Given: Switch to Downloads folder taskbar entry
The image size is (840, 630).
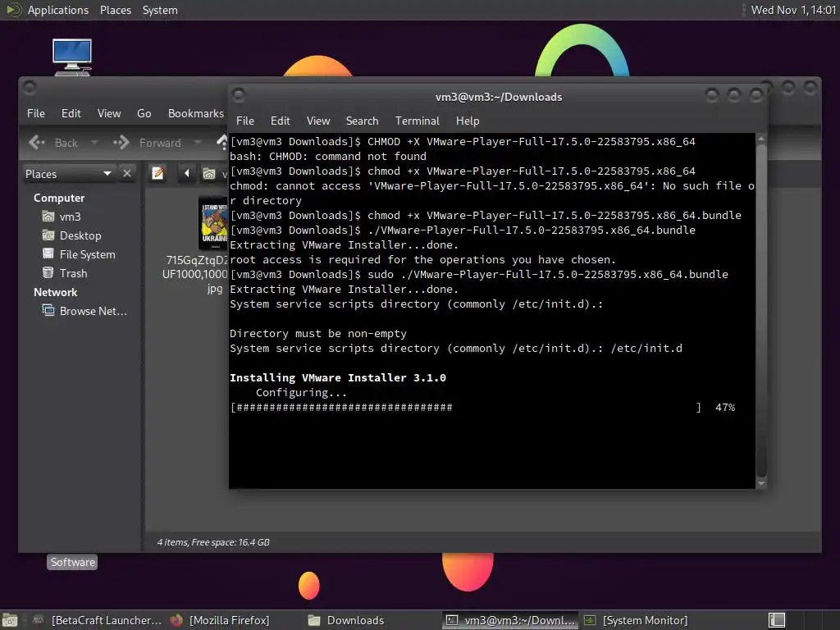Looking at the screenshot, I should pos(346,620).
